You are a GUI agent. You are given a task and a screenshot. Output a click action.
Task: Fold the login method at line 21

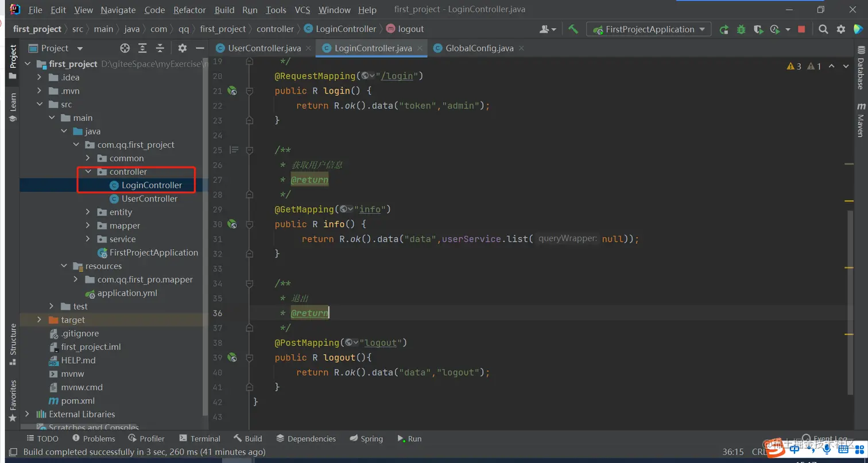(x=250, y=91)
